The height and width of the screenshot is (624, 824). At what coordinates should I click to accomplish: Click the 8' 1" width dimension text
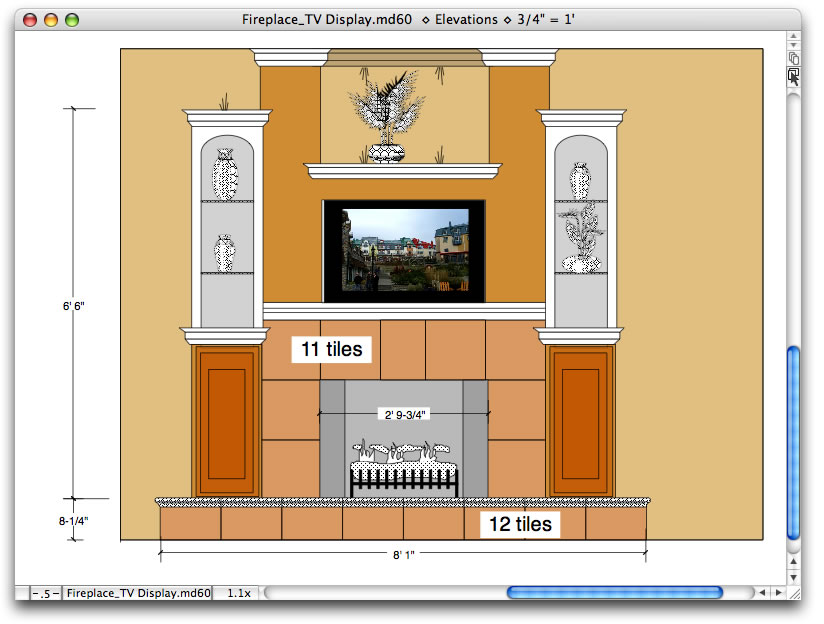pos(402,553)
